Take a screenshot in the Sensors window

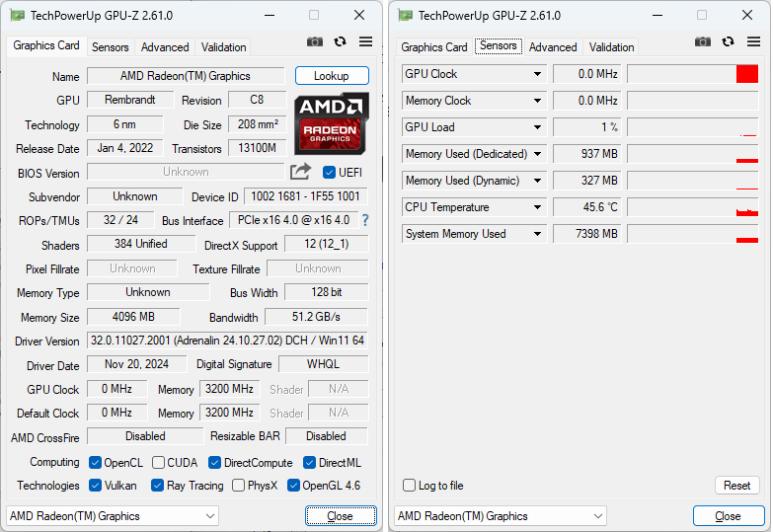click(703, 41)
